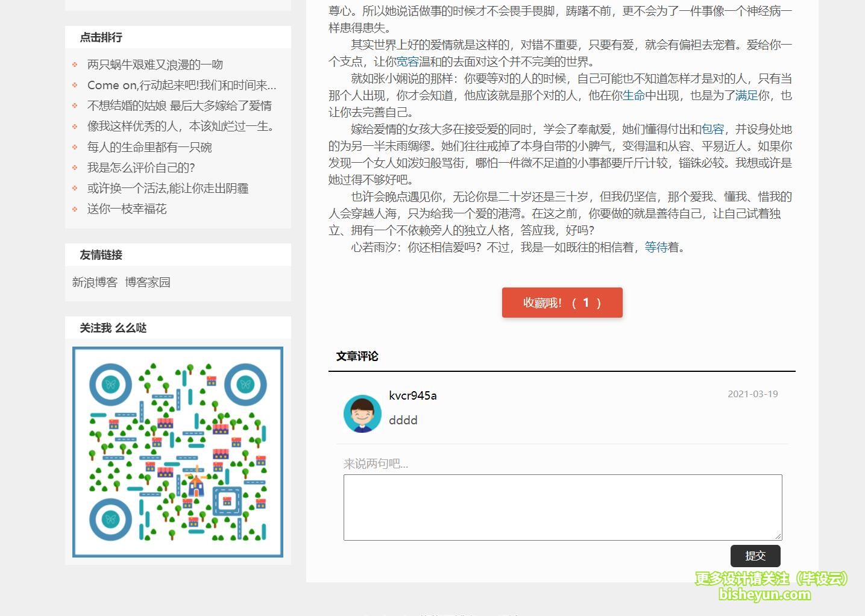The image size is (865, 616).
Task: Open article 我是怎么评价自己的?
Action: (141, 168)
